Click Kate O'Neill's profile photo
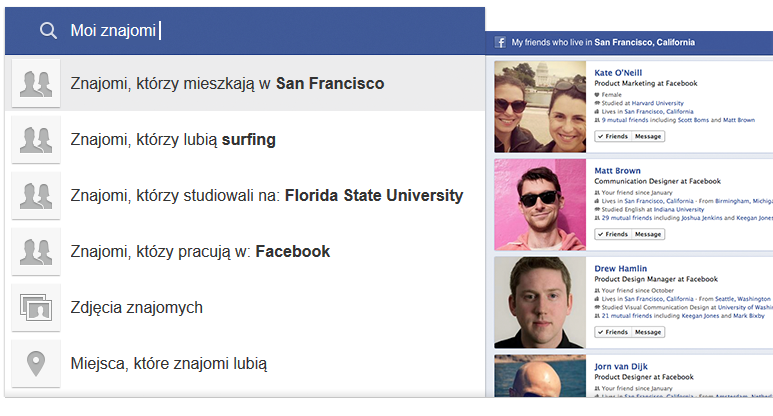 tap(540, 106)
